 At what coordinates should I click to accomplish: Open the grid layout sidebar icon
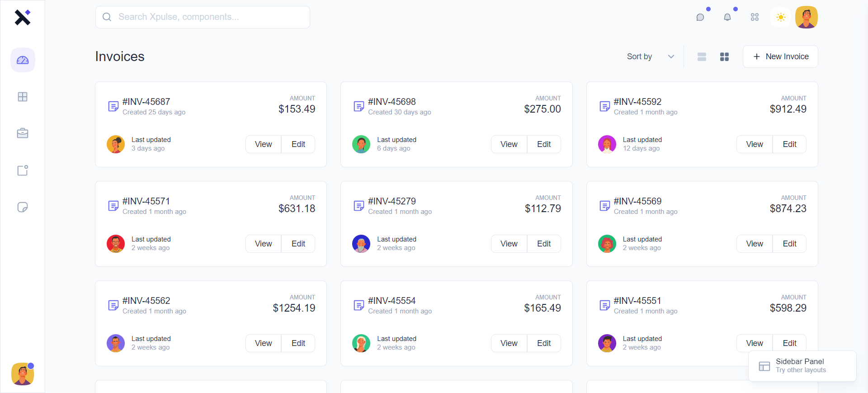click(x=23, y=97)
